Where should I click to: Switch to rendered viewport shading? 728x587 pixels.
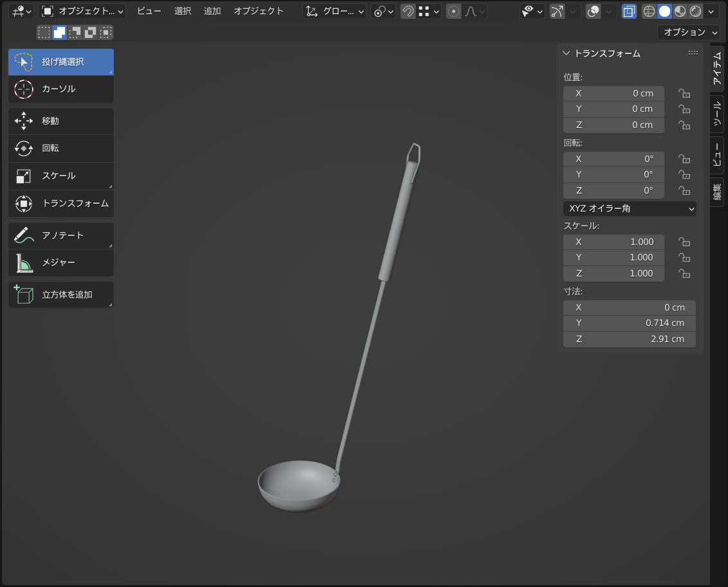(x=695, y=11)
